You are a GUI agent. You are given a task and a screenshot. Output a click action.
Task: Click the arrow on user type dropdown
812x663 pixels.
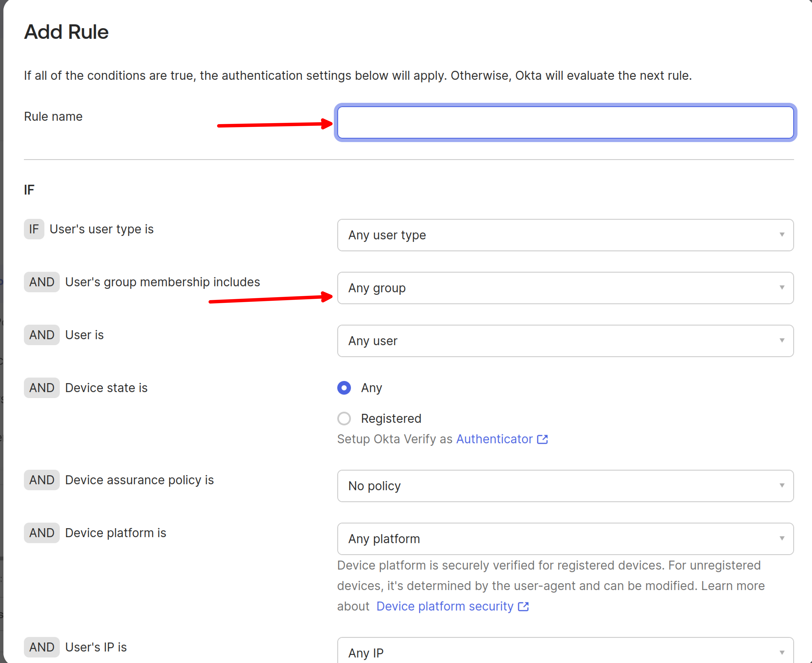point(782,234)
